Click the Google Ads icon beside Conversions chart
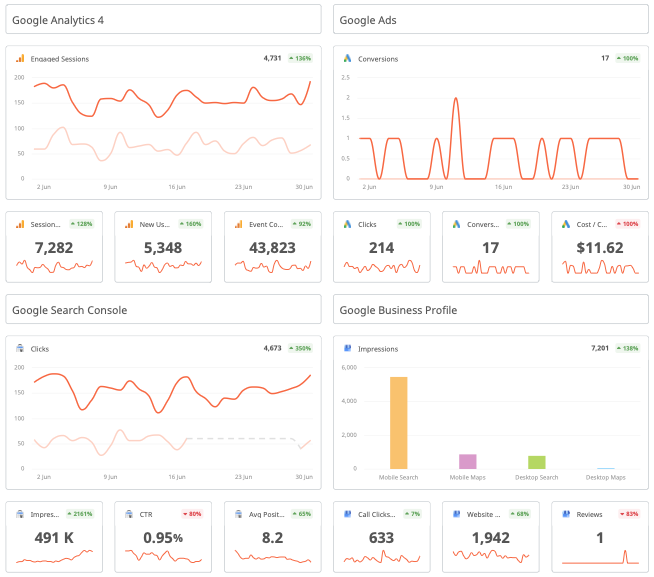The image size is (654, 577). [x=347, y=59]
